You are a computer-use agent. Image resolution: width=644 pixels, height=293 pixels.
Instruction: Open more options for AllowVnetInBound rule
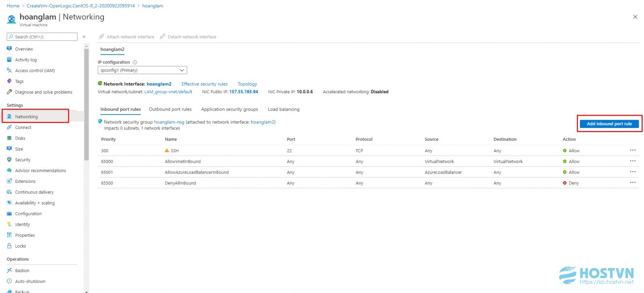[x=633, y=161]
